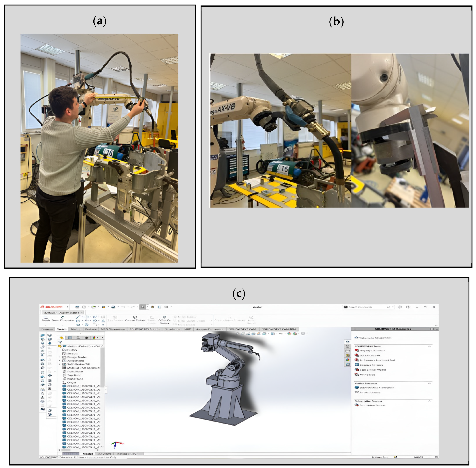The height and width of the screenshot is (468, 476).
Task: Collapse the Subscription Services section
Action: [430, 401]
